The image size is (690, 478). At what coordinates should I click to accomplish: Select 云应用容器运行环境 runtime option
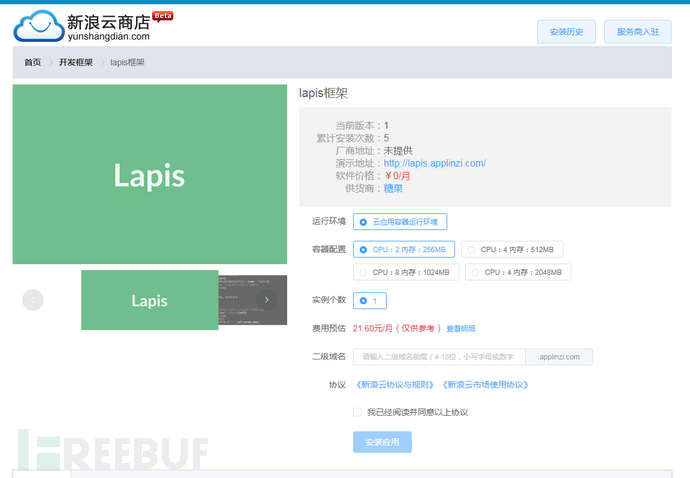tap(400, 222)
